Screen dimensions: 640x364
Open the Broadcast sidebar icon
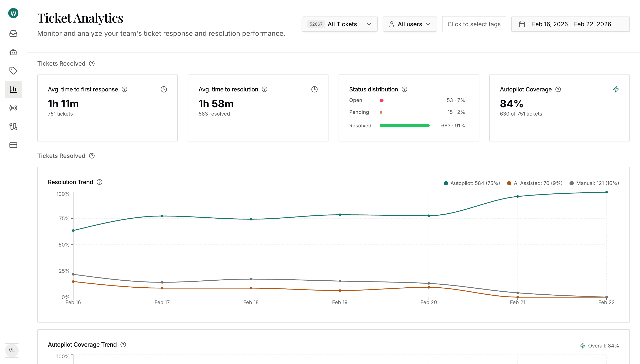click(x=13, y=108)
